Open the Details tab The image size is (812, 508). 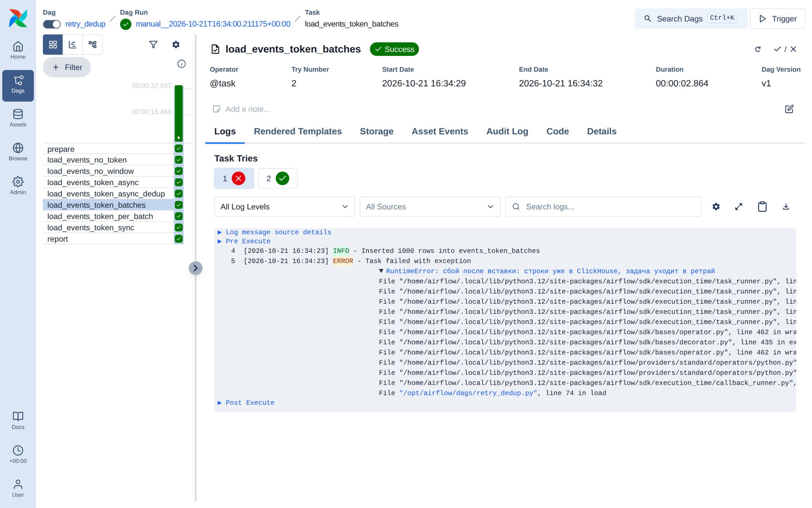(602, 131)
